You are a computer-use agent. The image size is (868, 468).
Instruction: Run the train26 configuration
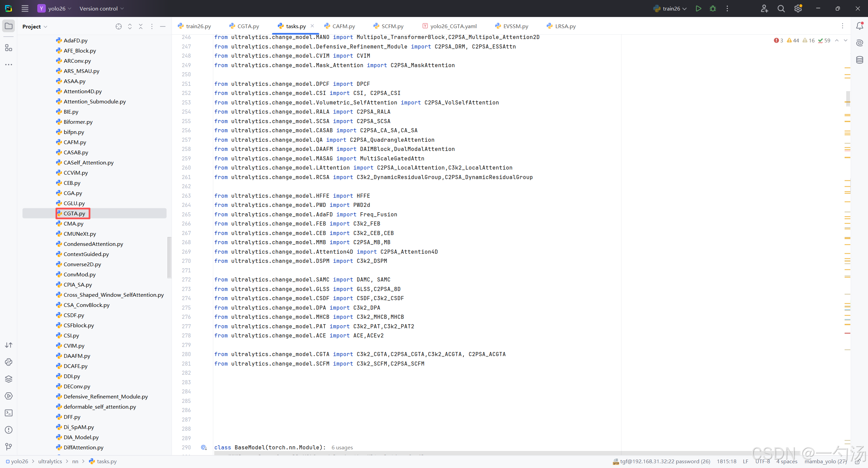pos(698,8)
